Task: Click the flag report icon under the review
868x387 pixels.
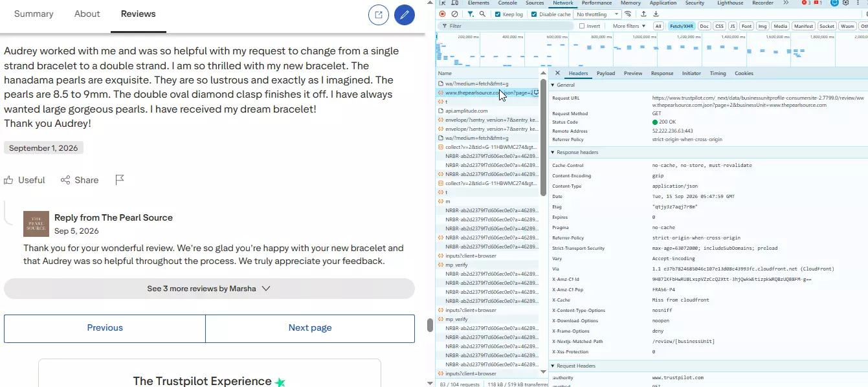Action: click(x=120, y=180)
